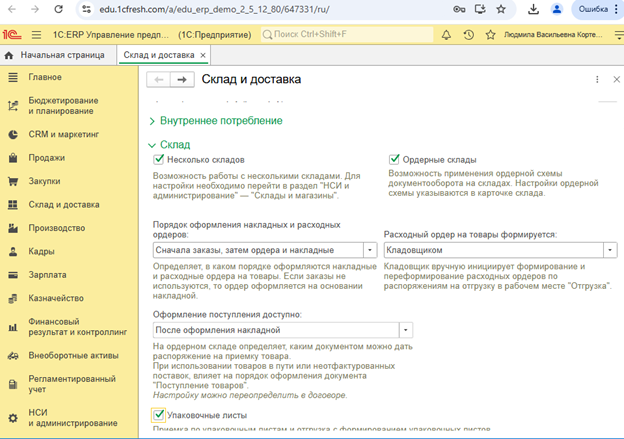
Task: Click the Ошибка browser button
Action: pos(597,9)
